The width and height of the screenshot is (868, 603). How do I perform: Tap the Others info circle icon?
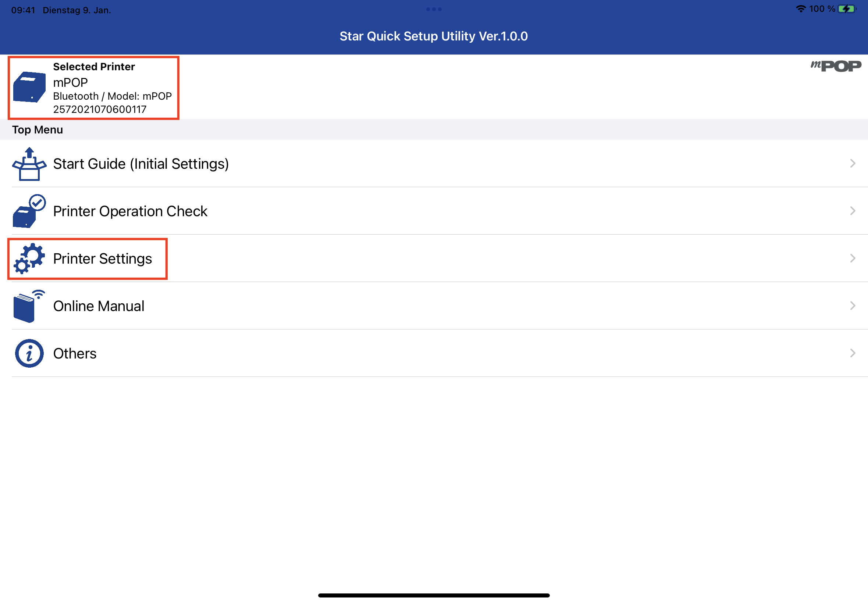point(29,353)
